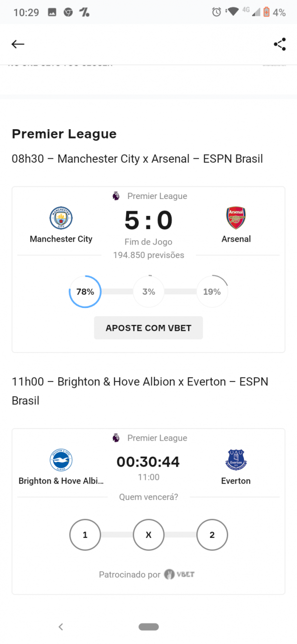This screenshot has height=644, width=297.
Task: Tap the back arrow icon
Action: [x=18, y=45]
